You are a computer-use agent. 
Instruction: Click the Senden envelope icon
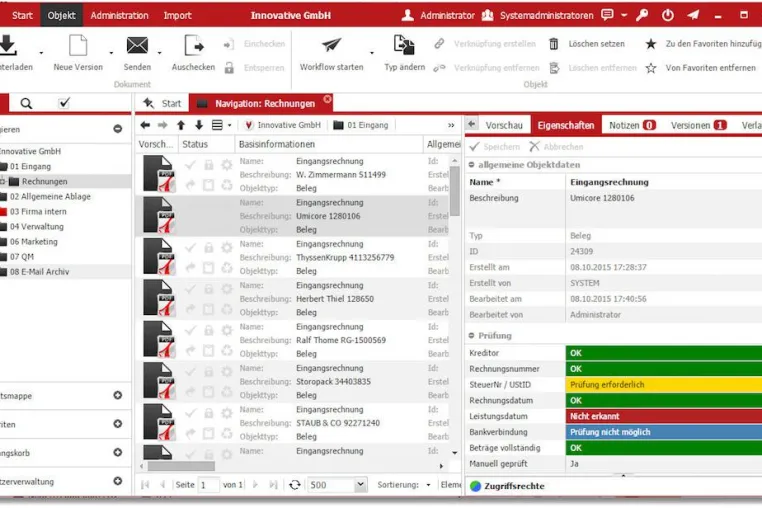point(137,46)
